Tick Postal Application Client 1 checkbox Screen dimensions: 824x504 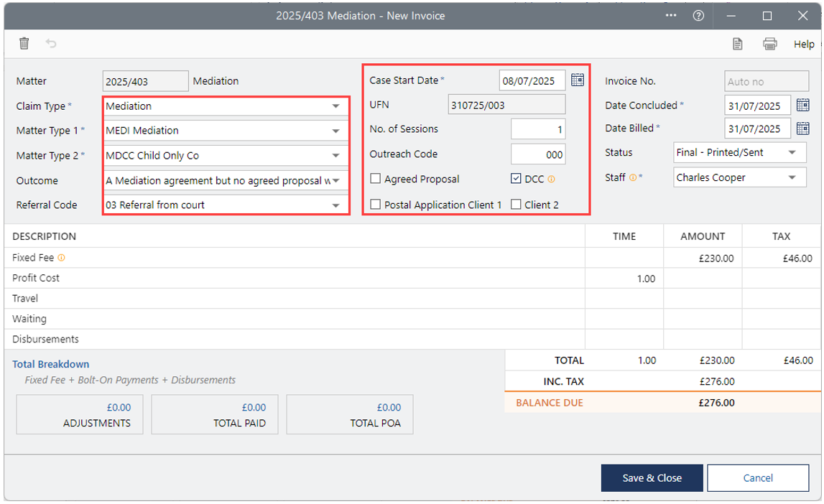point(376,205)
